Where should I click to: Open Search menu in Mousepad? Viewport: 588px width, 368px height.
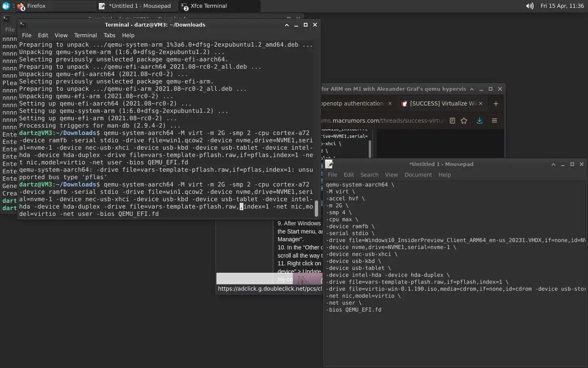tap(369, 175)
